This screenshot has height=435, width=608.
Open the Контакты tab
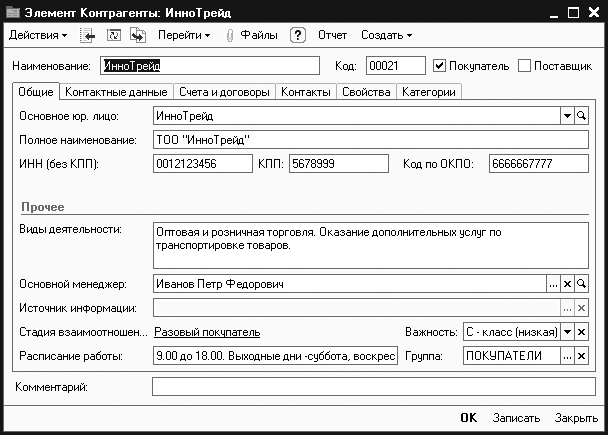click(306, 92)
